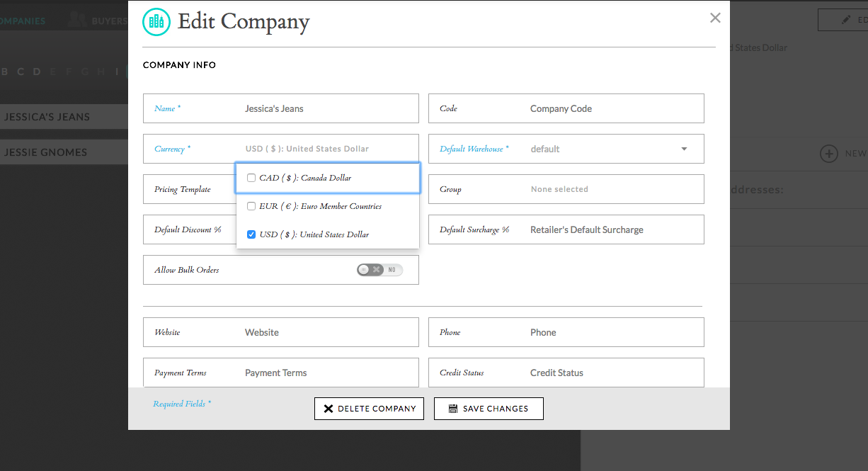Open the Group None selected dropdown
This screenshot has width=868, height=471.
[566, 189]
